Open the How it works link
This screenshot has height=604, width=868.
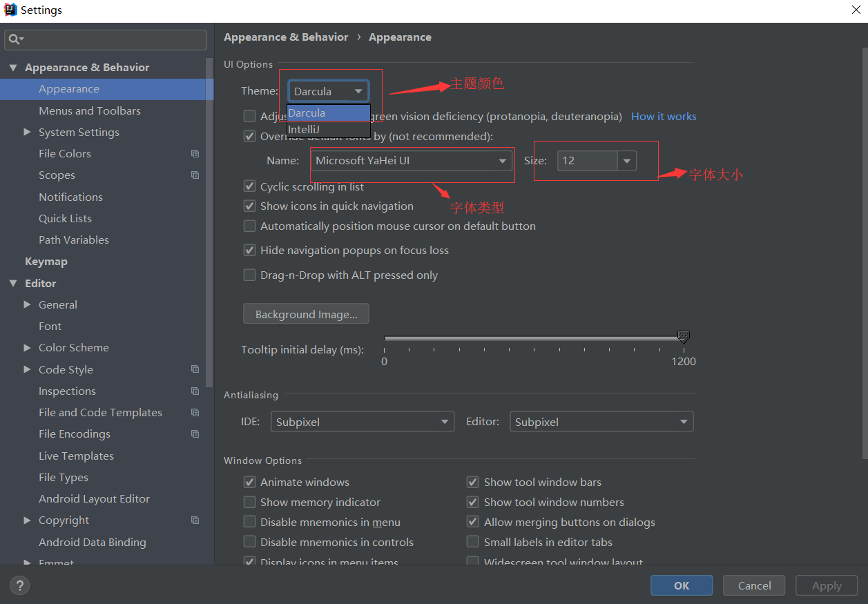coord(664,117)
